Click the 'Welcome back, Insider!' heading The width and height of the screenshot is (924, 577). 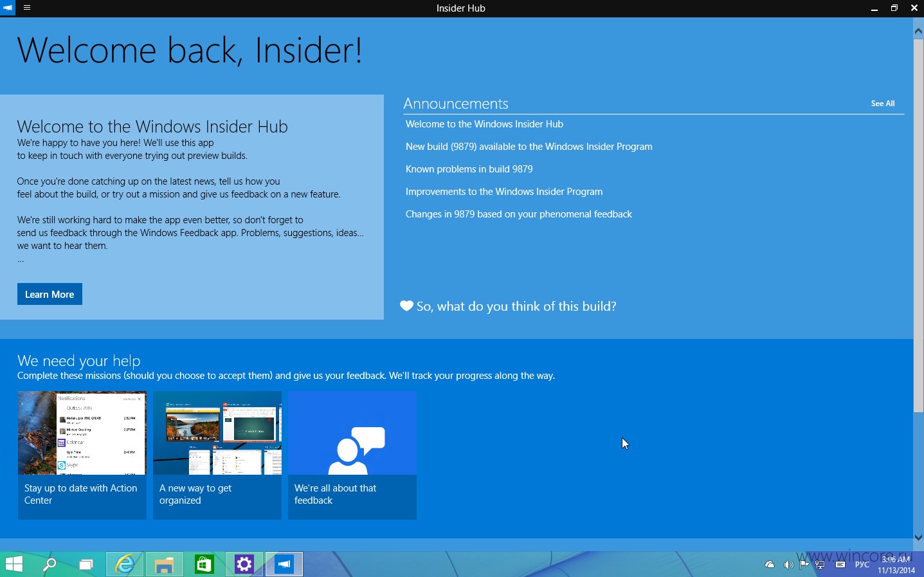[x=190, y=50]
